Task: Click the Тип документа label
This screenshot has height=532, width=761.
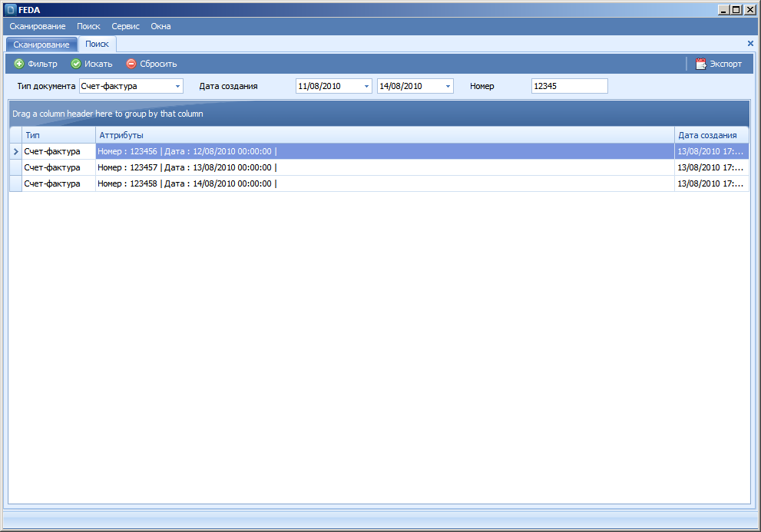Action: (x=46, y=87)
